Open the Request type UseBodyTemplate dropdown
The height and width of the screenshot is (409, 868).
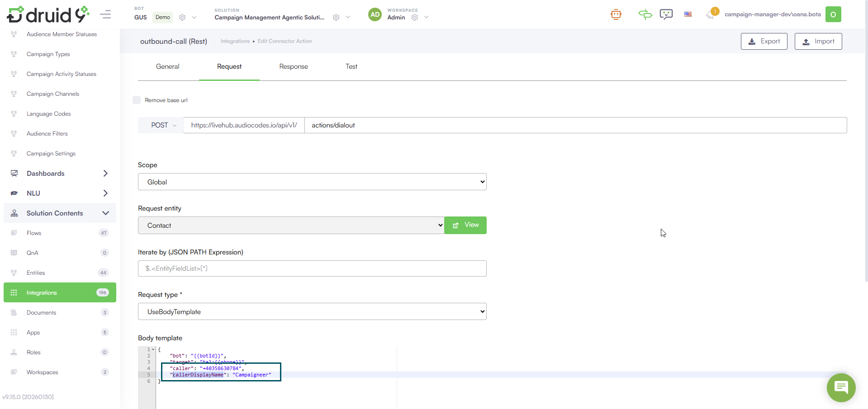coord(312,311)
